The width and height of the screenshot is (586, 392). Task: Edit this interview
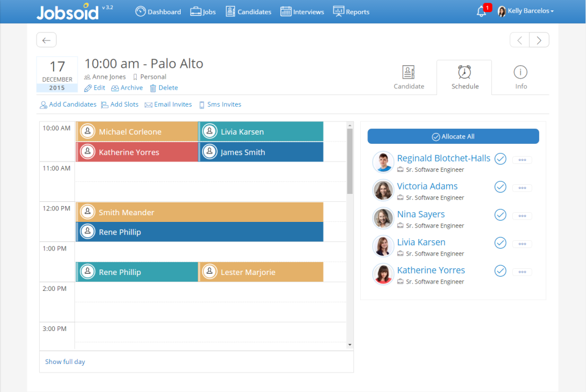point(95,88)
